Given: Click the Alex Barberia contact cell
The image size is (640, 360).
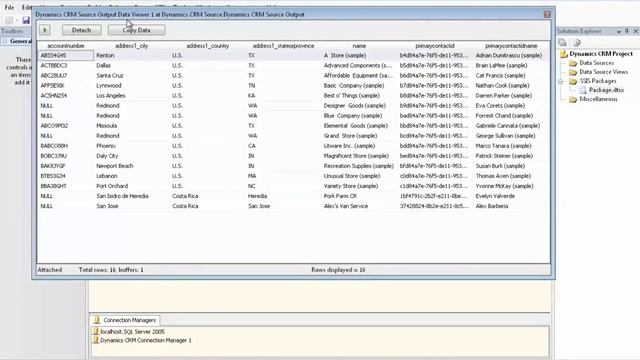Looking at the screenshot, I should click(x=511, y=206).
